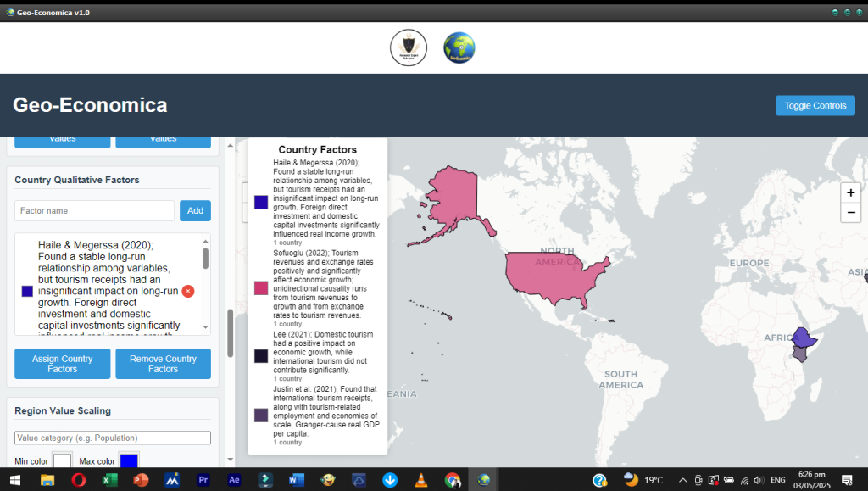The image size is (868, 491).
Task: Zoom out on the map
Action: 852,212
